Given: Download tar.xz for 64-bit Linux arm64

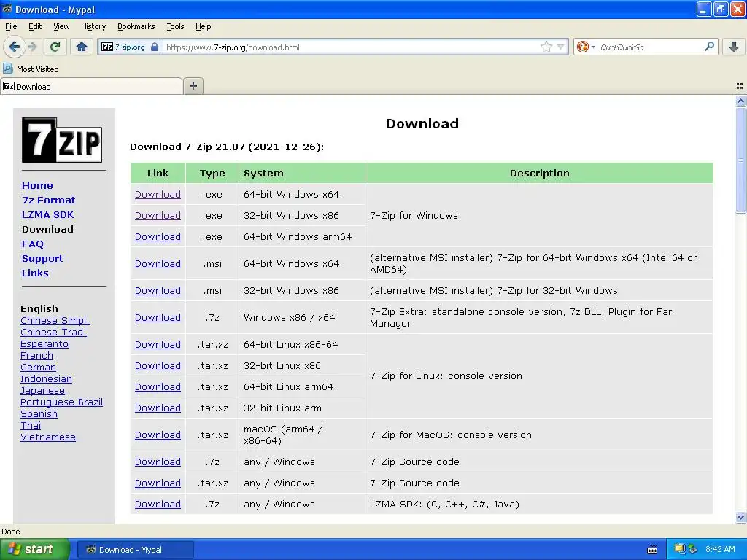Looking at the screenshot, I should [x=158, y=386].
